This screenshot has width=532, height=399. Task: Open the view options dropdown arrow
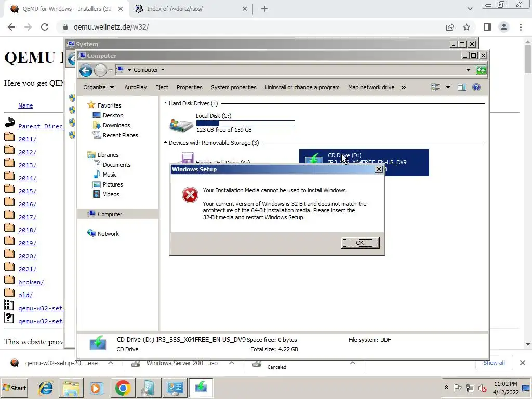[448, 87]
